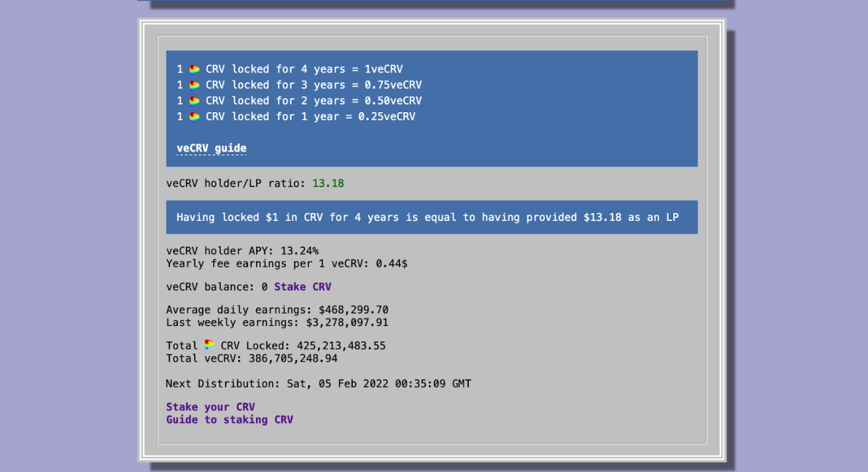Select the veCRV holder APY: 13.24% text
The width and height of the screenshot is (868, 472).
pos(242,250)
